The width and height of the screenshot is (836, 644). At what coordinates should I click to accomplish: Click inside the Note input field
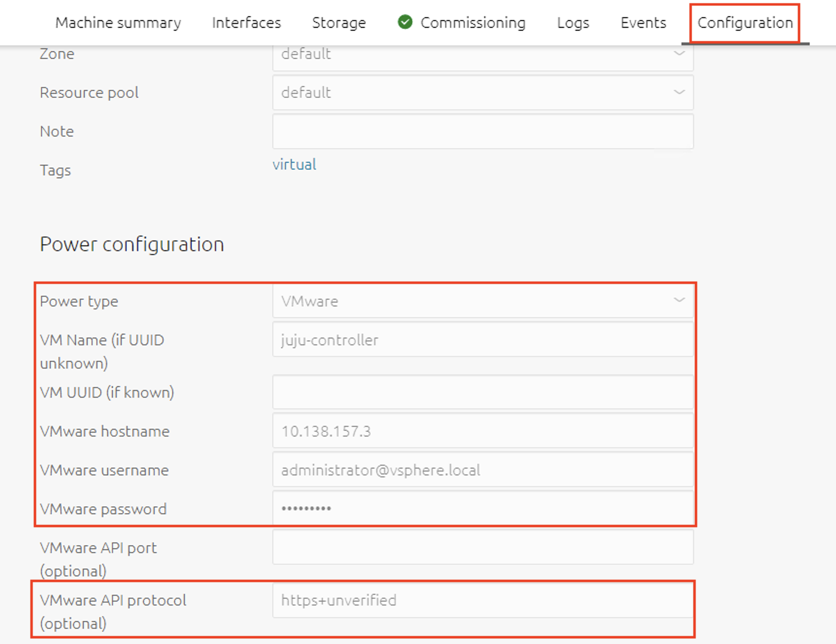(x=483, y=131)
